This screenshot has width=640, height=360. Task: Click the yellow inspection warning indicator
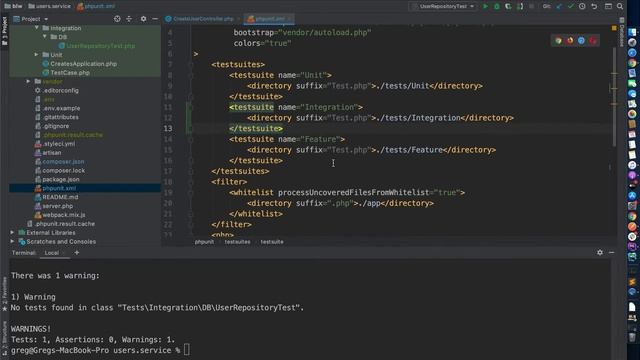point(614,28)
